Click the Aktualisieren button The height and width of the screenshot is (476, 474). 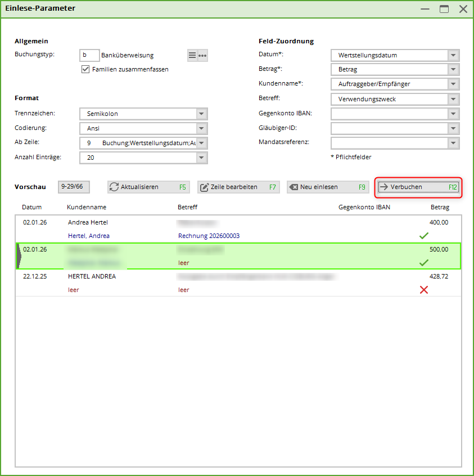coord(148,187)
